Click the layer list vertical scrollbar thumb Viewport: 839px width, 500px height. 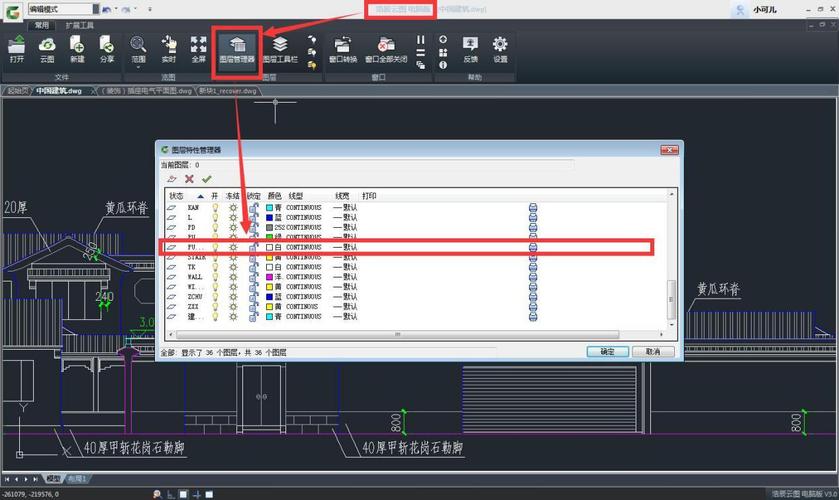tap(671, 299)
